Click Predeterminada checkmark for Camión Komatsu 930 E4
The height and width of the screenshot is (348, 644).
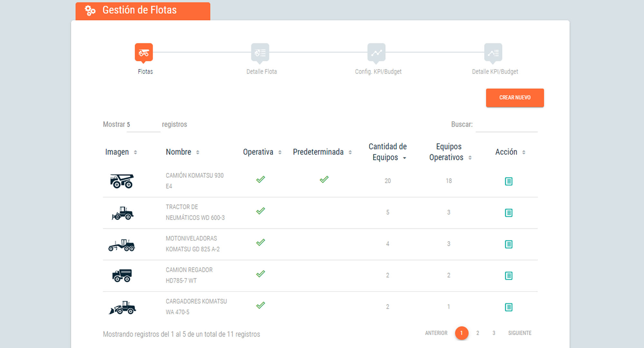point(324,179)
